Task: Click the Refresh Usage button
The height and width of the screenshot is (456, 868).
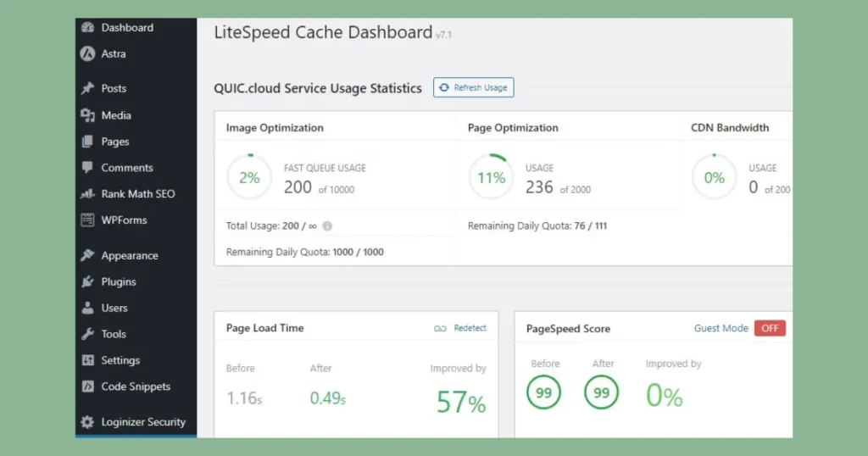Action: click(x=473, y=87)
